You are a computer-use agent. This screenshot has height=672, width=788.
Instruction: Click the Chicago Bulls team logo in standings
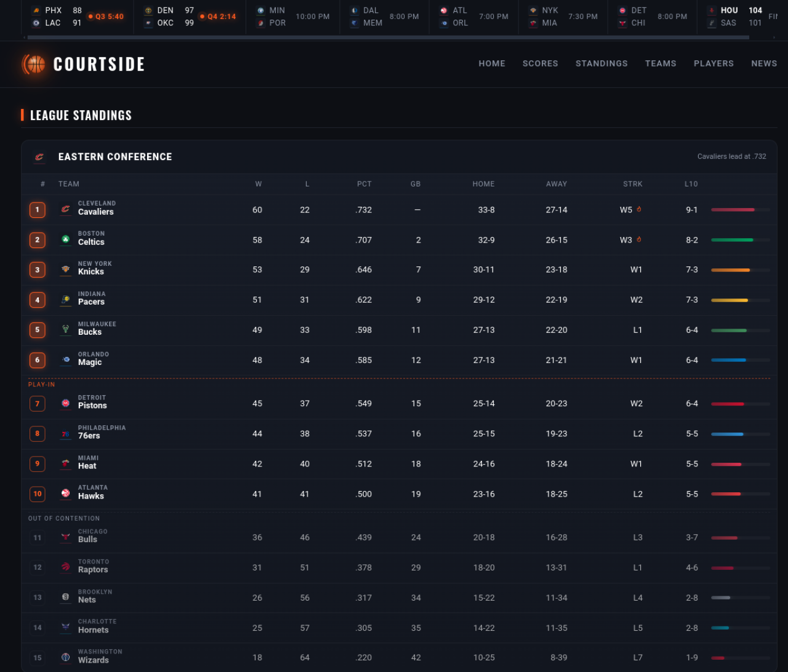point(66,537)
